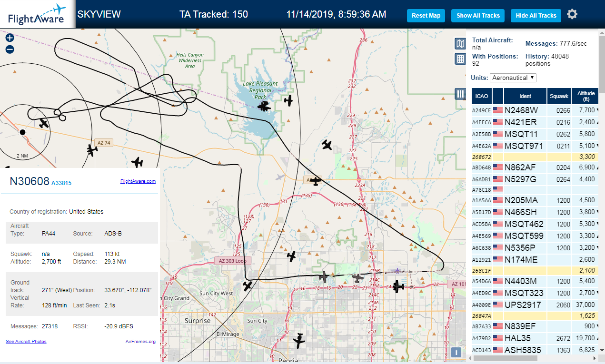Screen dimensions: 605x364
Task: Select the MSQT599 aircraft row
Action: [x=535, y=236]
